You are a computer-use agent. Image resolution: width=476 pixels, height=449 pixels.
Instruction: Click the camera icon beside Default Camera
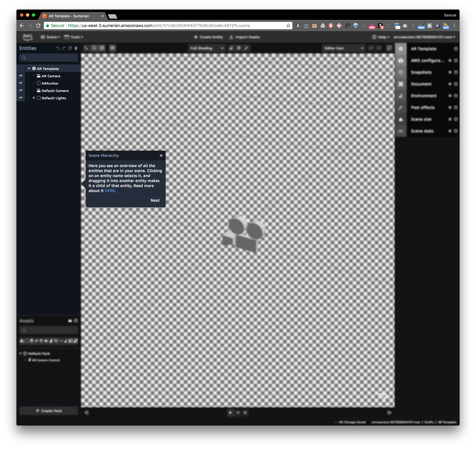(x=38, y=90)
